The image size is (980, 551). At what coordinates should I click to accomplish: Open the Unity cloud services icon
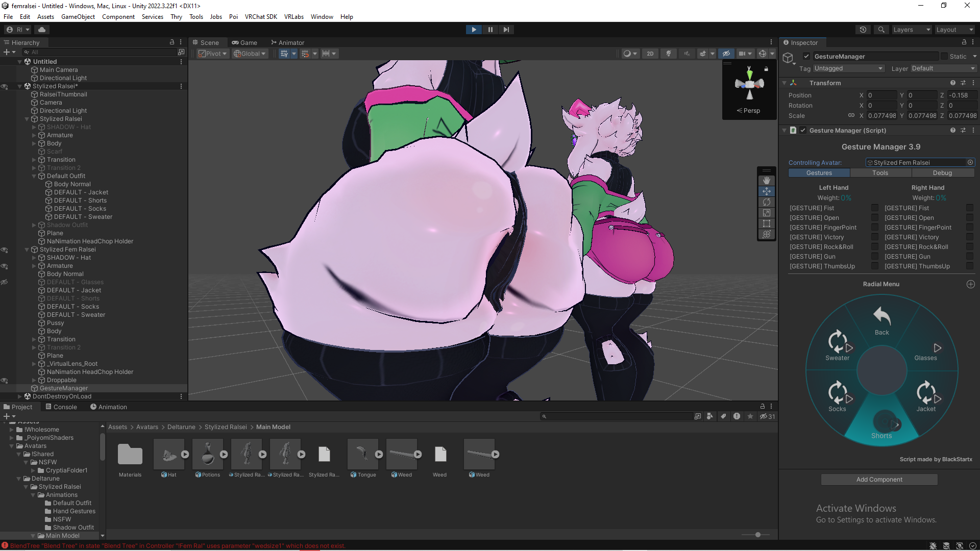click(x=42, y=30)
